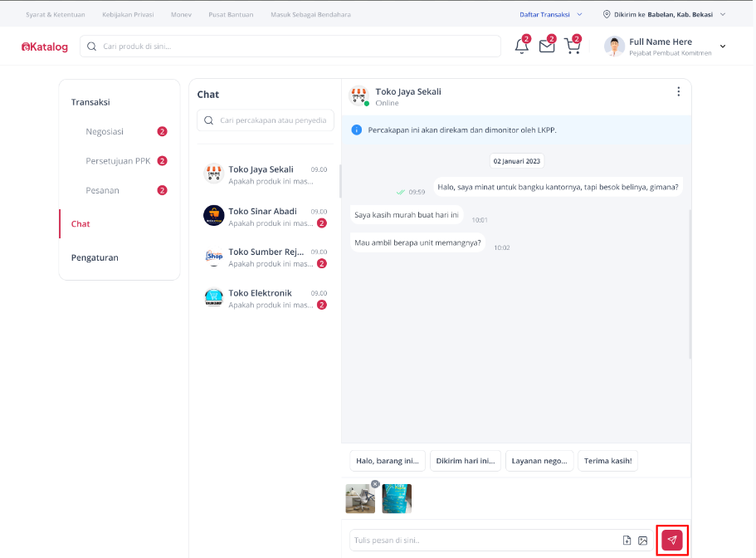Screen dimensions: 756x558
Task: Open Toko Elektronik conversation
Action: tap(266, 298)
